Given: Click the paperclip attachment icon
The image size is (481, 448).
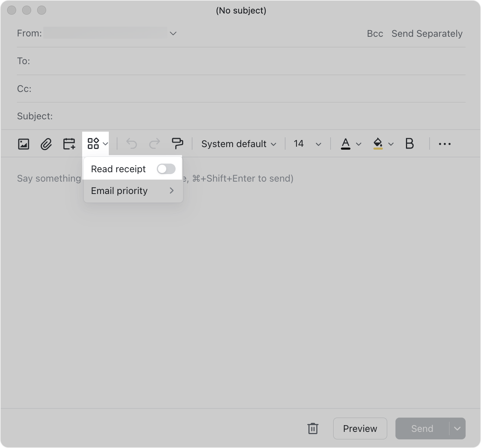Looking at the screenshot, I should click(46, 144).
